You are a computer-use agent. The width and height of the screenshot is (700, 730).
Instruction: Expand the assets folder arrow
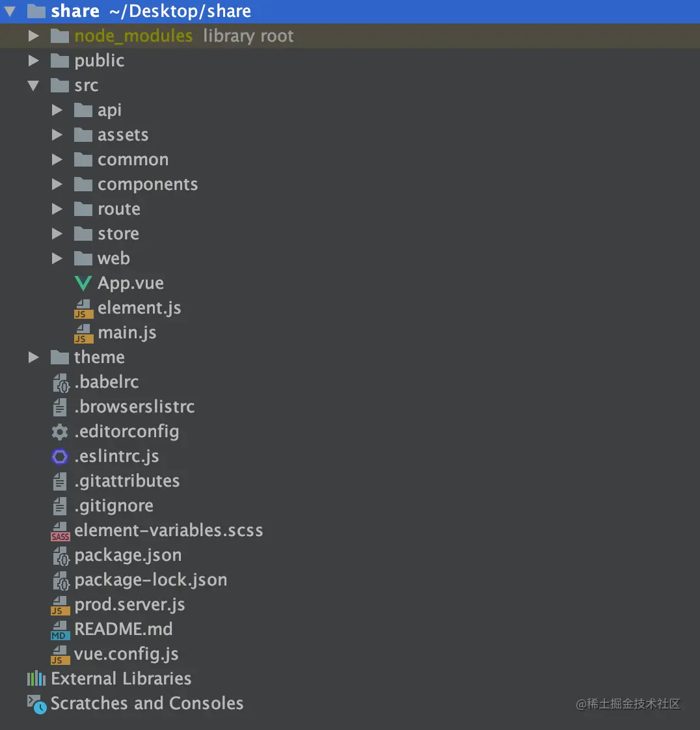(57, 135)
